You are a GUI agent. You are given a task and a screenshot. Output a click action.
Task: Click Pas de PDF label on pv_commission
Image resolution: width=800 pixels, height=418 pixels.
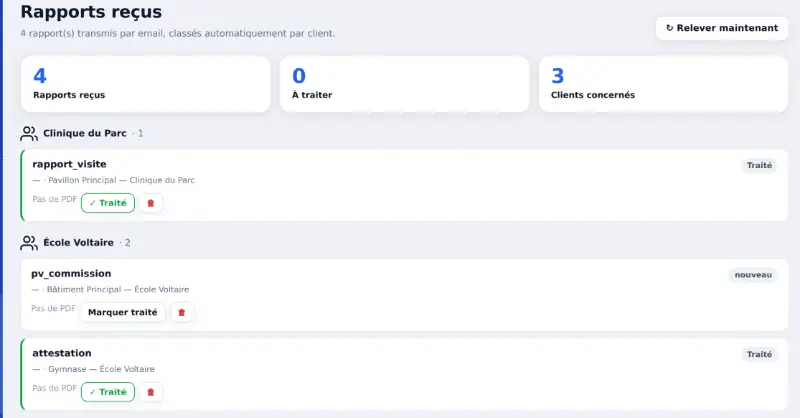click(54, 308)
